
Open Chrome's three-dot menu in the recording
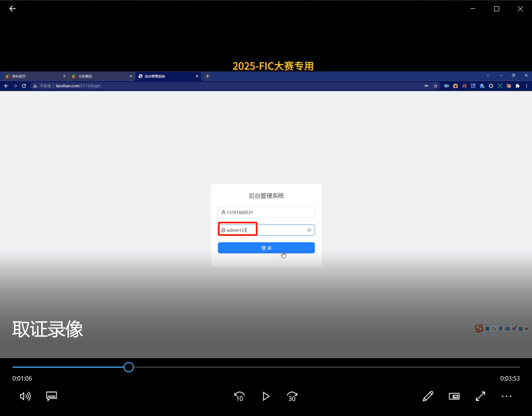(x=526, y=86)
